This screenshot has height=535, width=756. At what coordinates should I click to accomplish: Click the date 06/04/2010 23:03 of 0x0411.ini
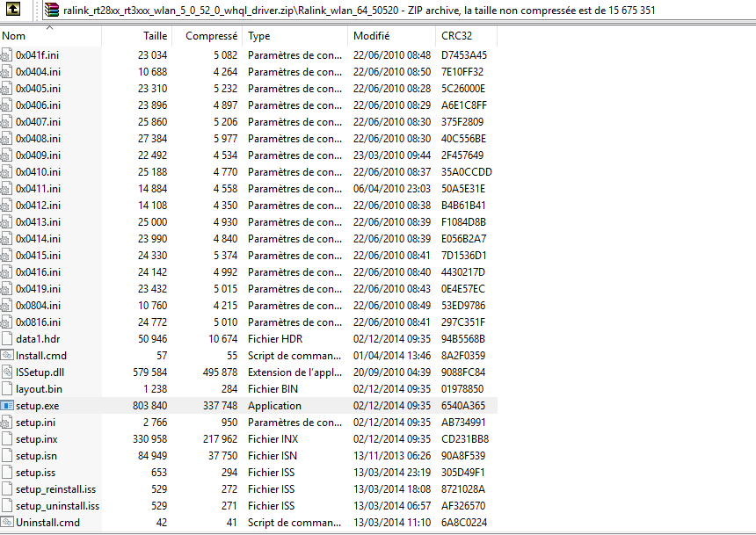pyautogui.click(x=392, y=189)
